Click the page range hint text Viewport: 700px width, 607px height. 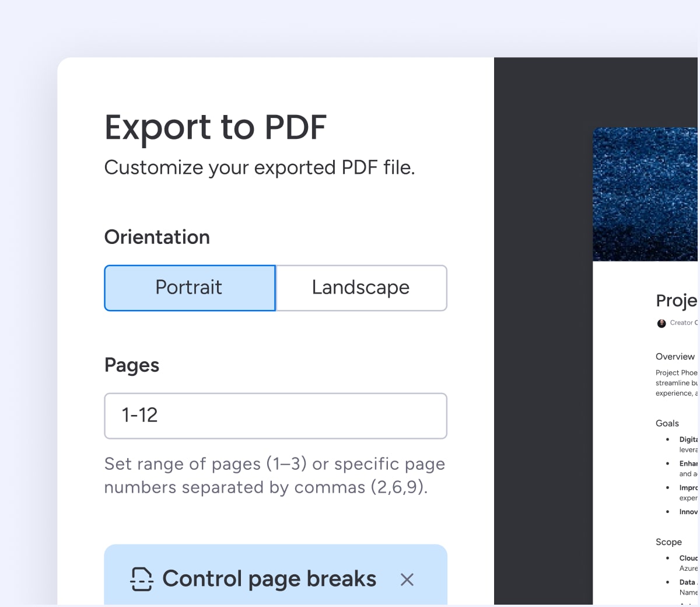tap(275, 475)
